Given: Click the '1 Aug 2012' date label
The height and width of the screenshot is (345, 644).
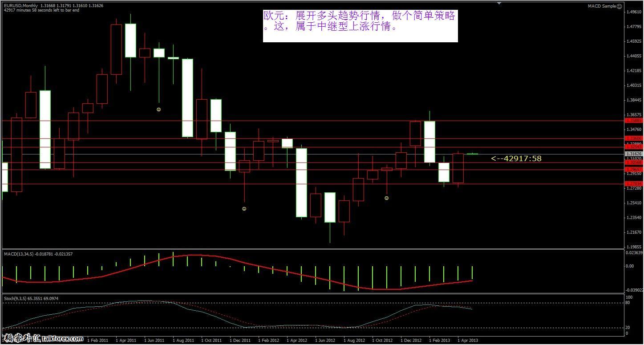Looking at the screenshot, I should point(354,340).
